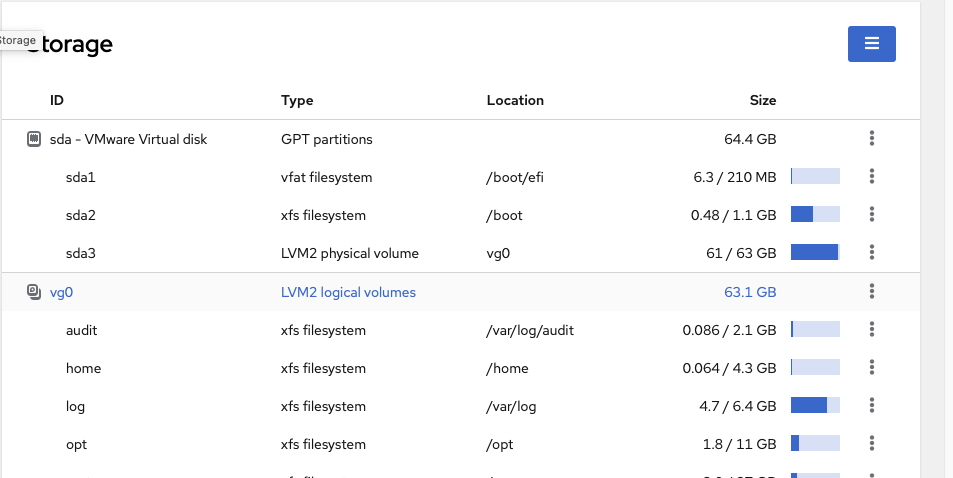
Task: Open actions menu for opt volume
Action: [872, 444]
